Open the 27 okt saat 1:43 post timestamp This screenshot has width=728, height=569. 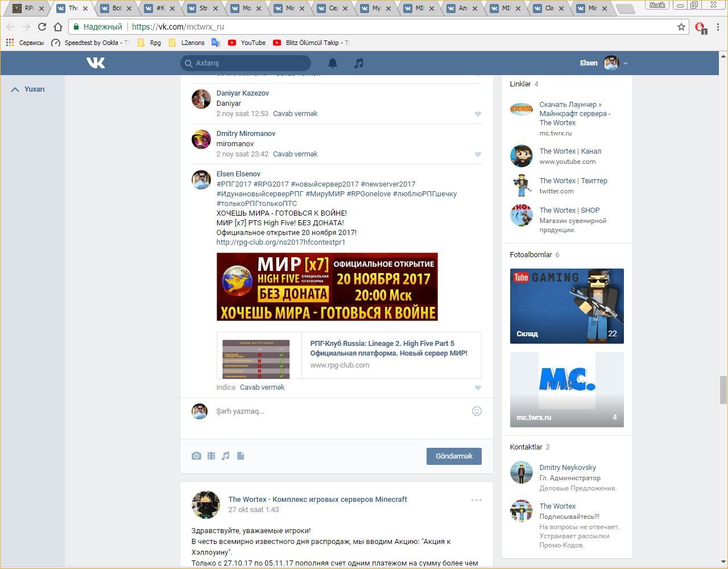254,510
